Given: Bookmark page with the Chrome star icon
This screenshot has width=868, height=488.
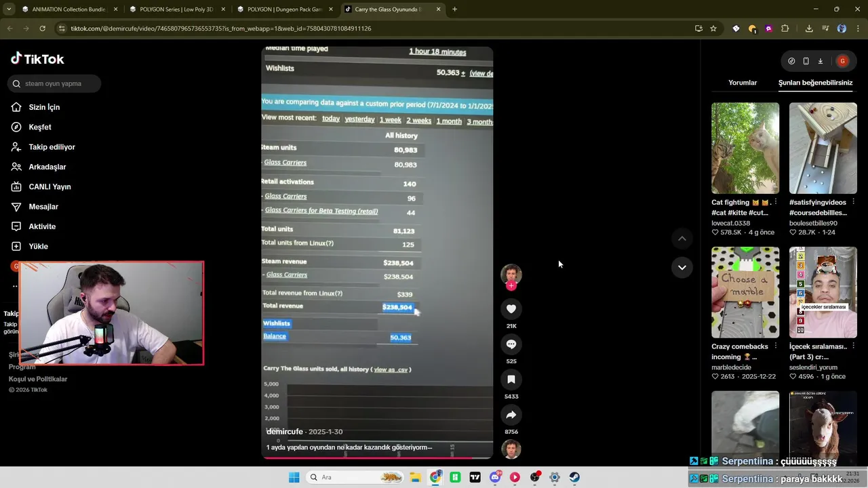Looking at the screenshot, I should (x=713, y=28).
